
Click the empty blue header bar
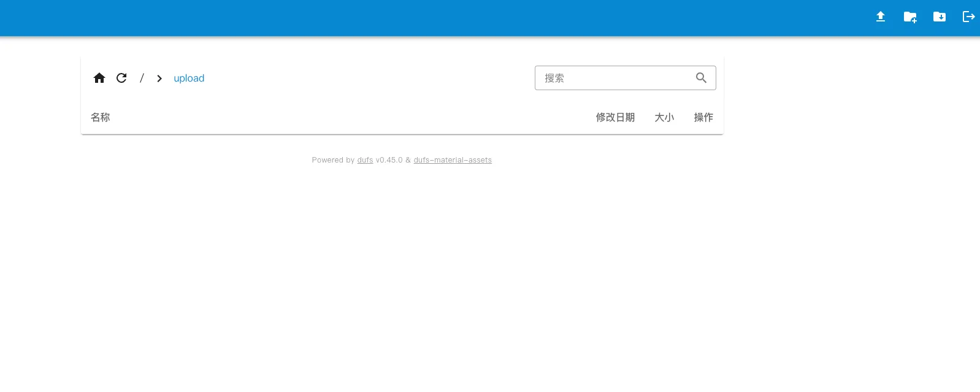429,18
